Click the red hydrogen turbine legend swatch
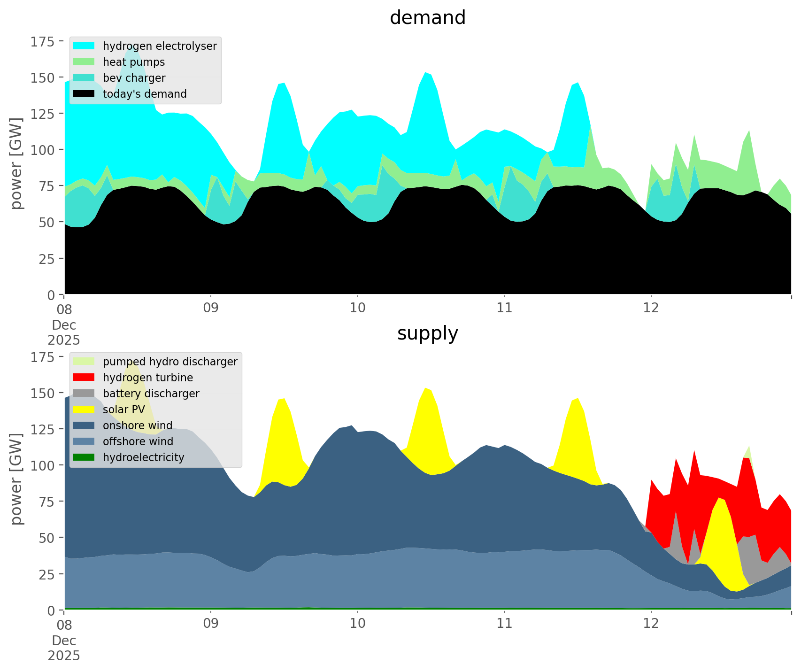Screen dimensions: 801x672 tap(84, 378)
